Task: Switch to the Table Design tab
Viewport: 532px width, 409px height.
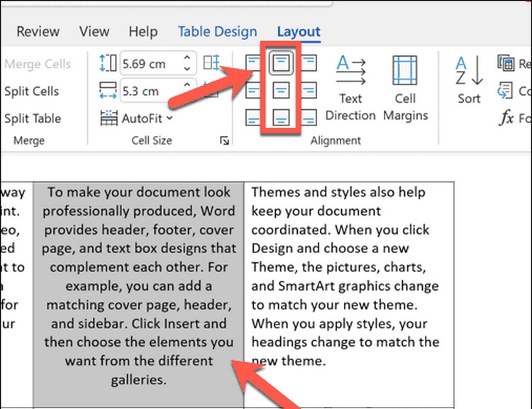Action: [217, 32]
